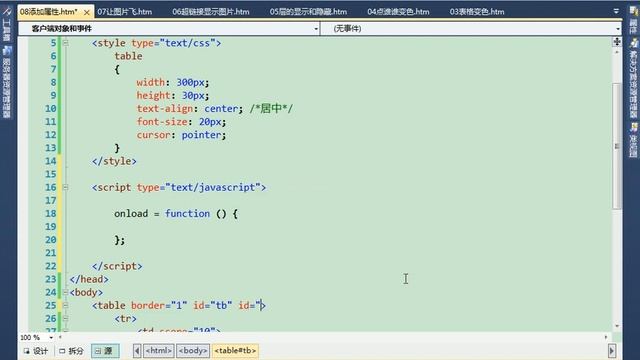Switch to the 08添加属性.htm tab
Screen dimensions: 640x360
point(49,12)
